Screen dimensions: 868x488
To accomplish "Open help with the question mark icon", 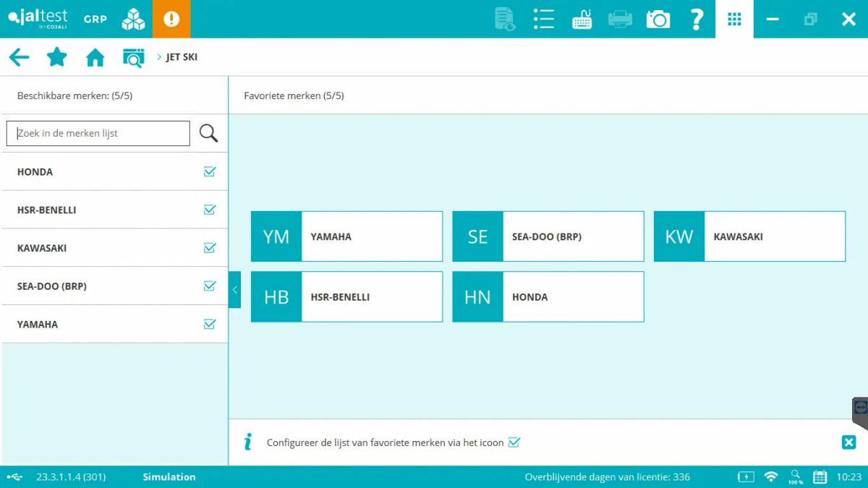I will click(x=697, y=19).
